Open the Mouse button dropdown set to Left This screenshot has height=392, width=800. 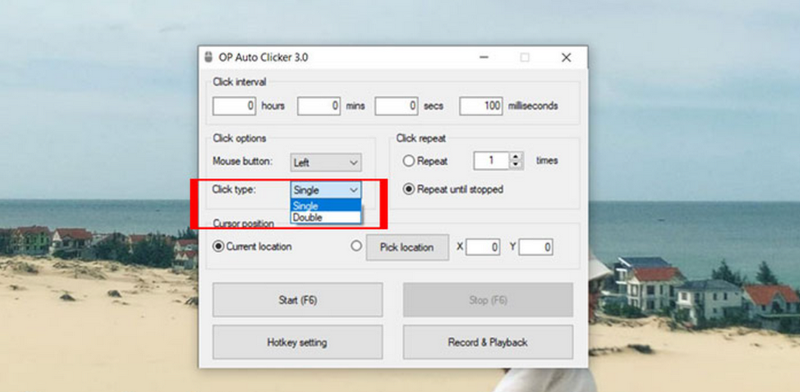pos(326,163)
